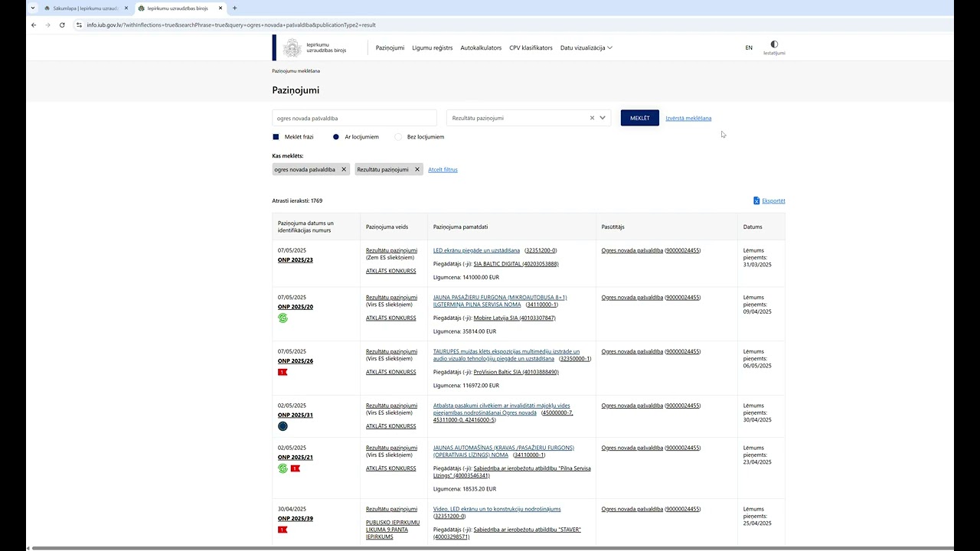The width and height of the screenshot is (980, 551).
Task: Click the Iepirkumu uzraudzības birojs coat-of-arms logo
Action: coord(292,48)
